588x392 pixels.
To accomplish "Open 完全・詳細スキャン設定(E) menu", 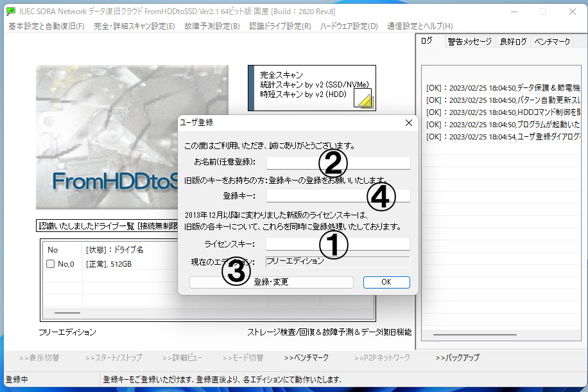I will 134,26.
